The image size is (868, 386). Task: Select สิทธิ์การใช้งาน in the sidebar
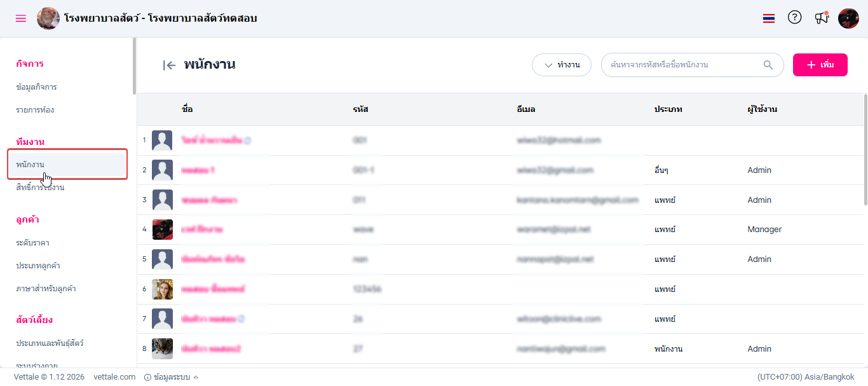click(x=40, y=188)
